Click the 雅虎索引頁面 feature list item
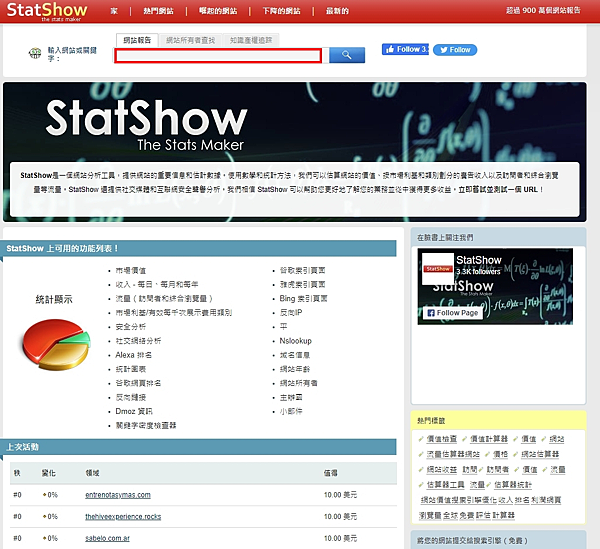The image size is (600, 549). click(302, 285)
